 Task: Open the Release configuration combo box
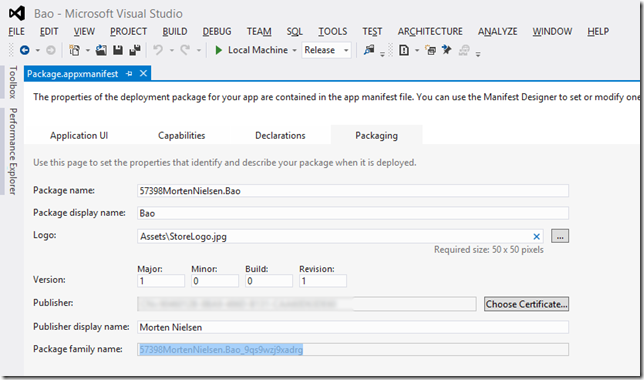[x=326, y=50]
